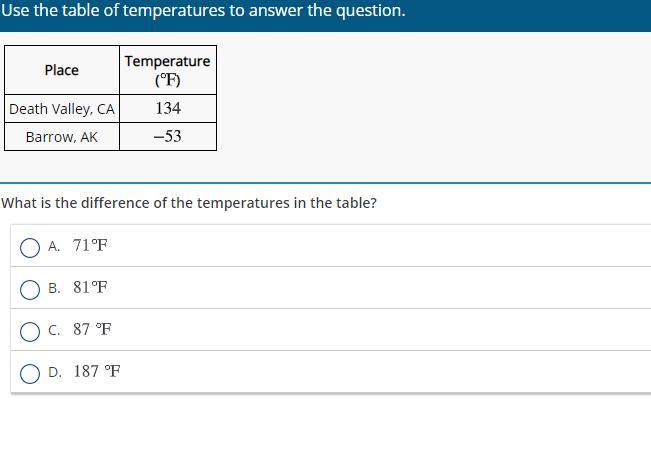The image size is (651, 453).
Task: Click the 'Temperature (°F)' table header
Action: [x=168, y=70]
